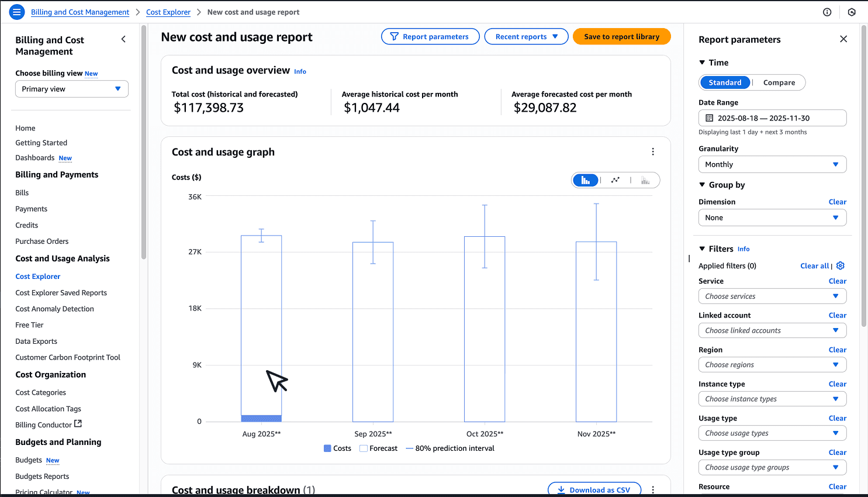This screenshot has height=497, width=868.
Task: Click the calendar icon in Date Range
Action: coord(710,118)
